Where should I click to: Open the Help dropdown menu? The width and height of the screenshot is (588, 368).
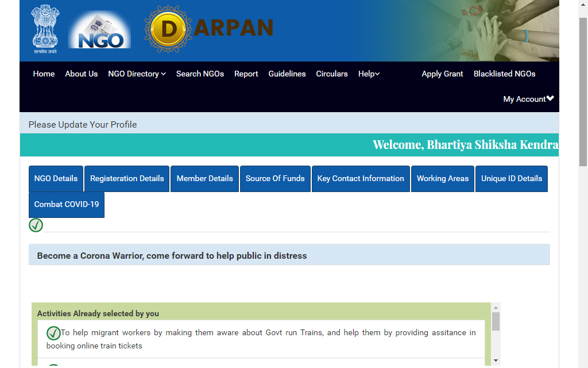coord(369,74)
